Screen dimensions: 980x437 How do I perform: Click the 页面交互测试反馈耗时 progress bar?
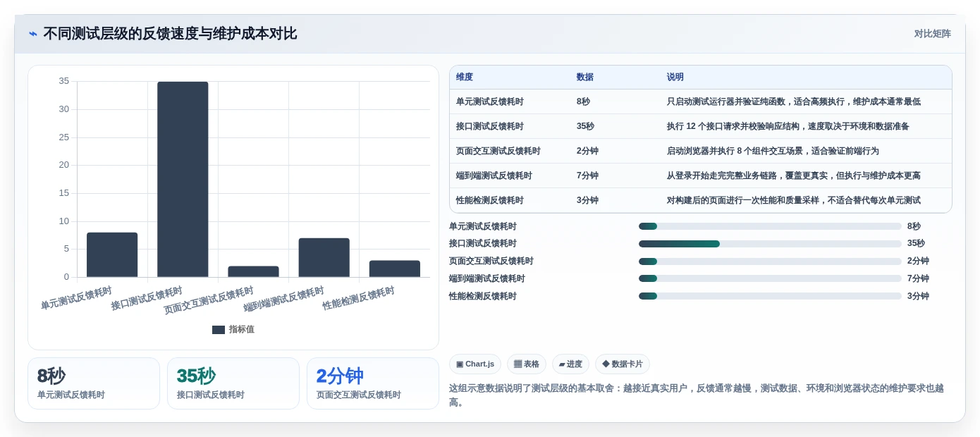(770, 261)
